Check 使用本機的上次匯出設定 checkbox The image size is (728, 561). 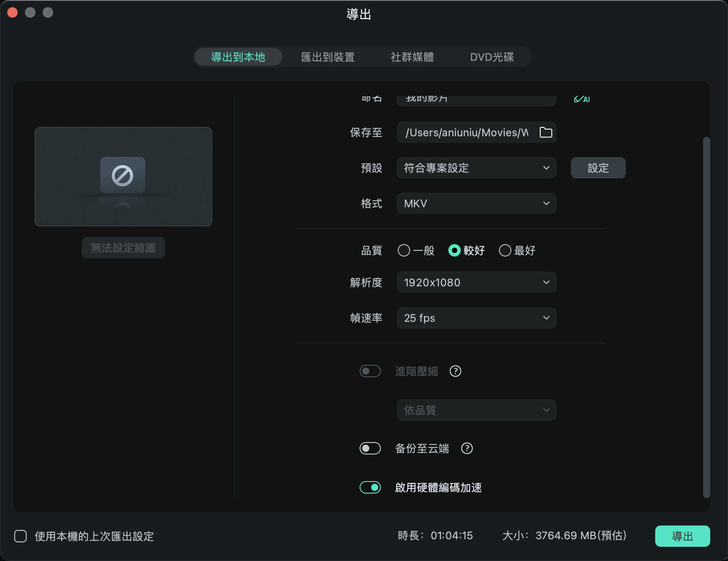tap(20, 536)
